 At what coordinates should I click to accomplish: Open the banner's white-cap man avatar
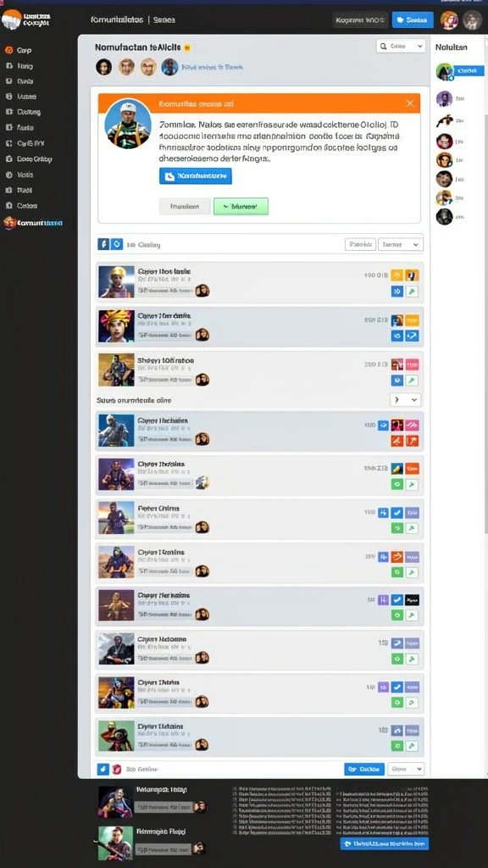[x=128, y=125]
